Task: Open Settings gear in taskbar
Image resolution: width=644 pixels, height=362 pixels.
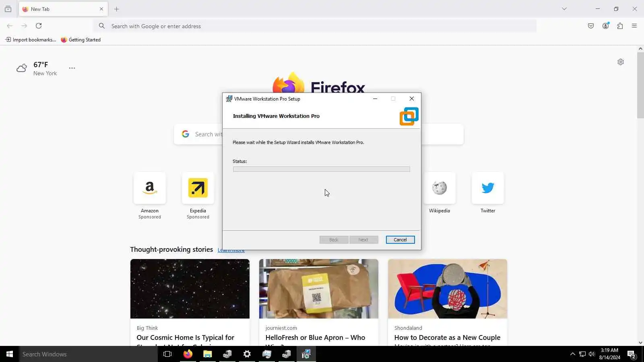Action: [x=247, y=354]
